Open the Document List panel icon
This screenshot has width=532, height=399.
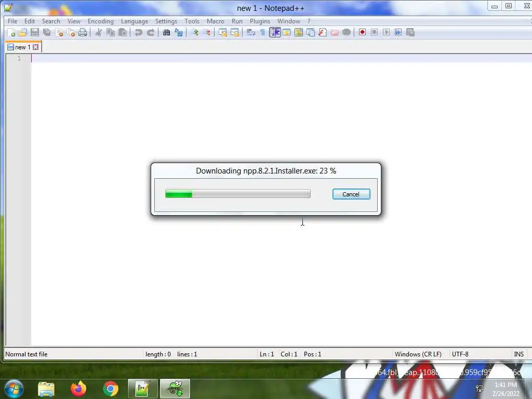click(311, 33)
